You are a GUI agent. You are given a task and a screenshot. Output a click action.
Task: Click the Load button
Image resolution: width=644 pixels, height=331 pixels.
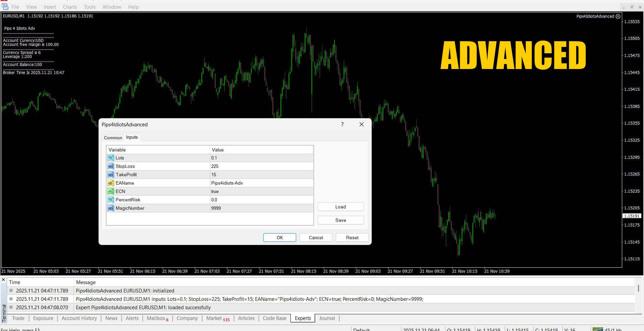pos(340,207)
